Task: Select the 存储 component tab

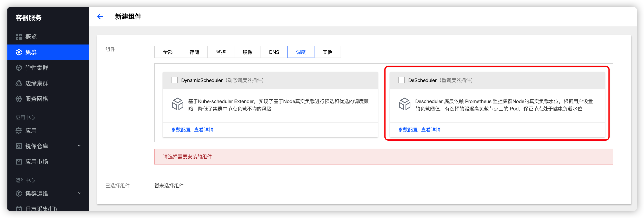Action: point(194,52)
